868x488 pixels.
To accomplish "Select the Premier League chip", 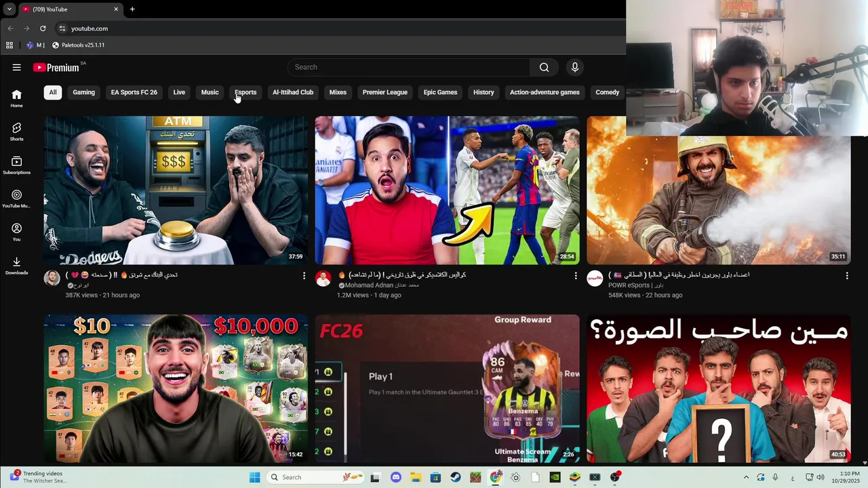I will (x=385, y=92).
